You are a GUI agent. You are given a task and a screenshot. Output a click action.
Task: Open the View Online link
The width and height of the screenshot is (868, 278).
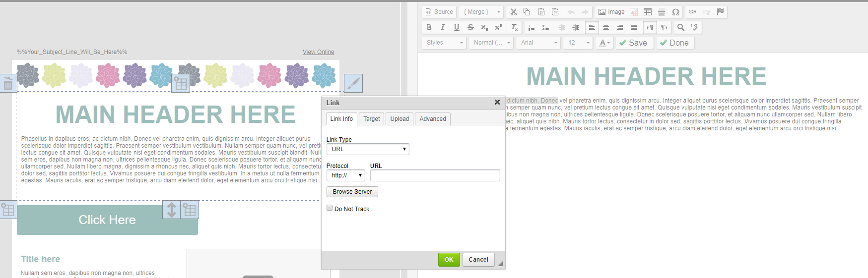(318, 52)
